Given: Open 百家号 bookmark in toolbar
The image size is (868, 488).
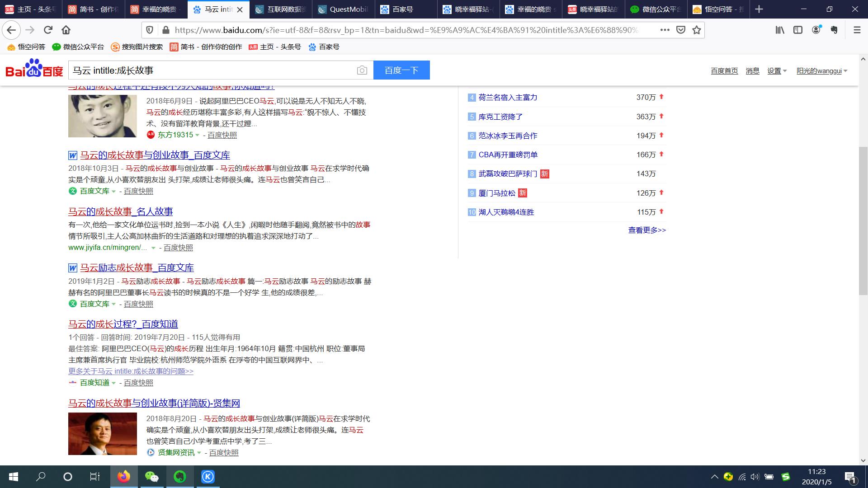Looking at the screenshot, I should point(324,47).
